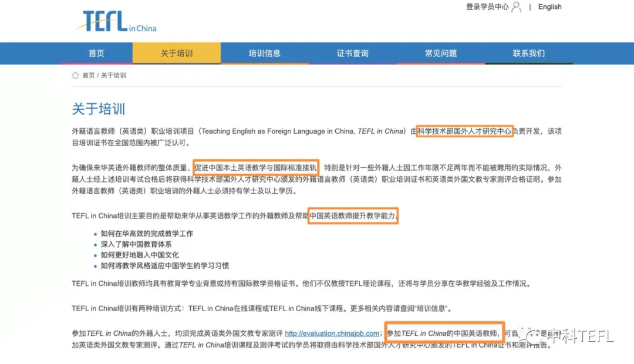Click 关于培训 in the breadcrumb trail

pyautogui.click(x=113, y=76)
